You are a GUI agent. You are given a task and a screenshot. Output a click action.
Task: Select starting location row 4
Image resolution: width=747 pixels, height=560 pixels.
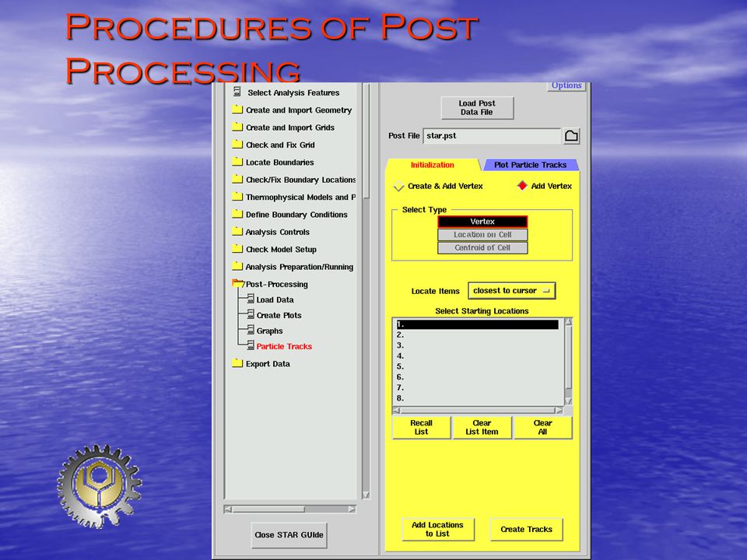(x=477, y=355)
